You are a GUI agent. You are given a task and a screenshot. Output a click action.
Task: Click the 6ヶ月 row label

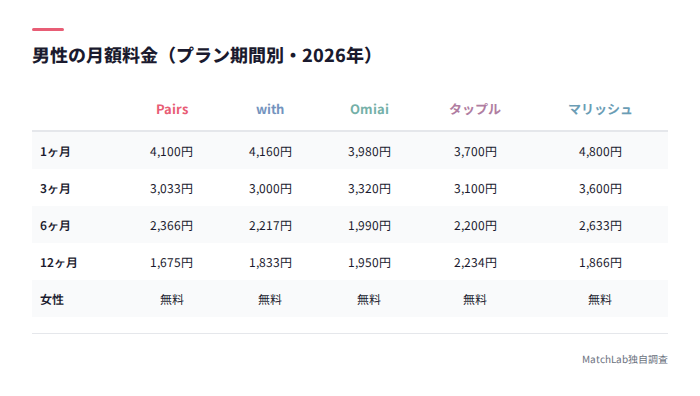point(55,226)
